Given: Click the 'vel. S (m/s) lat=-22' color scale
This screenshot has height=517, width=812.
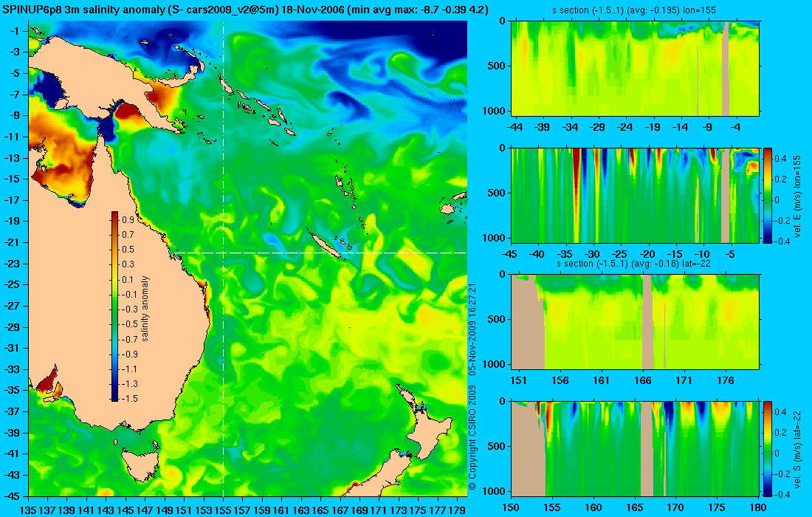Looking at the screenshot, I should 767,448.
